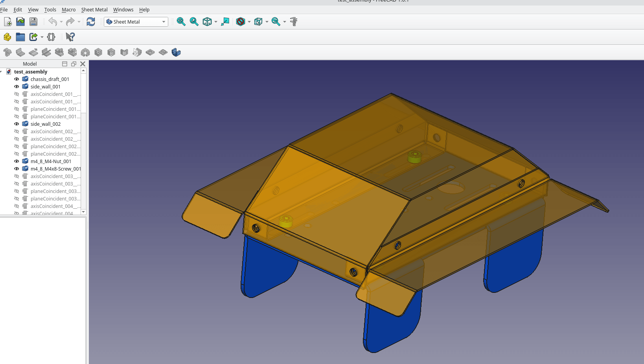Open the Macro menu
644x364 pixels.
[x=69, y=9]
